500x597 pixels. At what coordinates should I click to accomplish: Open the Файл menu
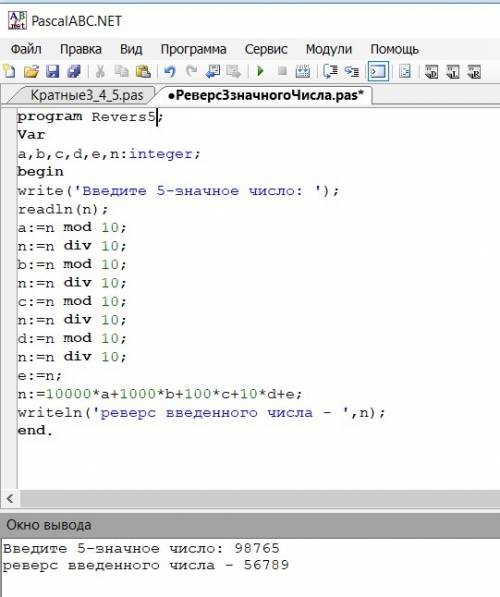pyautogui.click(x=26, y=49)
